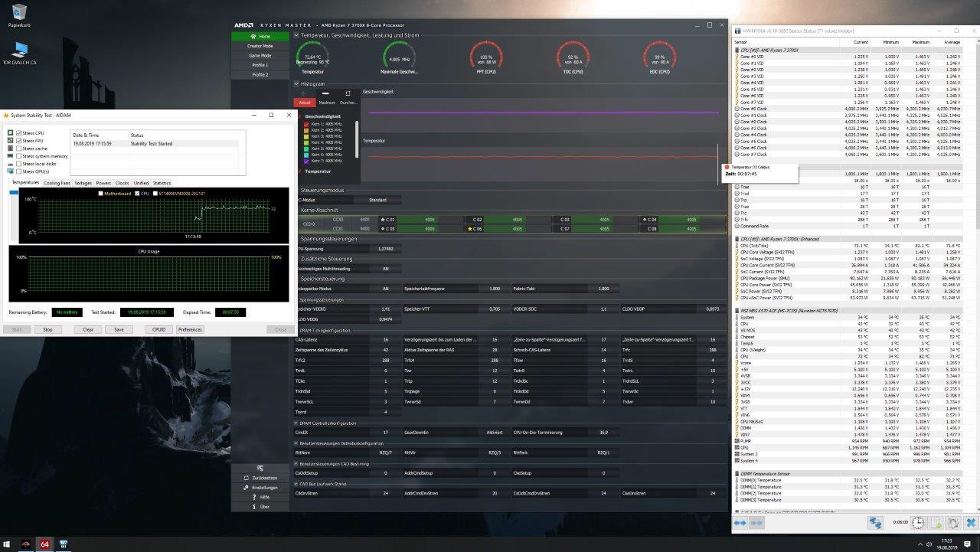Click HWiNFO network monitors icon

874,522
